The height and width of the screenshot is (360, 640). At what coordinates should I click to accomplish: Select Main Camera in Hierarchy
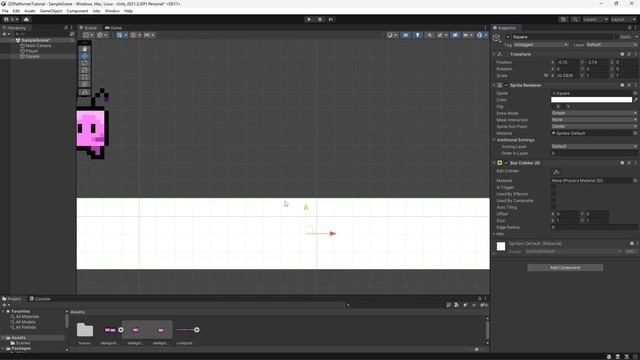tap(38, 46)
